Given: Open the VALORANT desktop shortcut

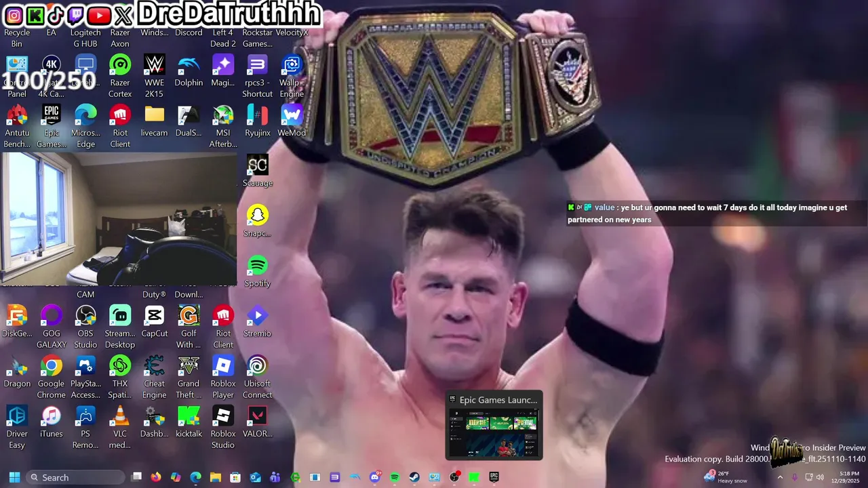Looking at the screenshot, I should tap(258, 422).
